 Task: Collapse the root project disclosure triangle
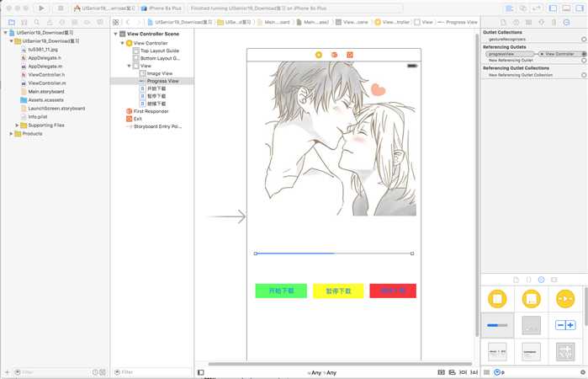[5, 33]
